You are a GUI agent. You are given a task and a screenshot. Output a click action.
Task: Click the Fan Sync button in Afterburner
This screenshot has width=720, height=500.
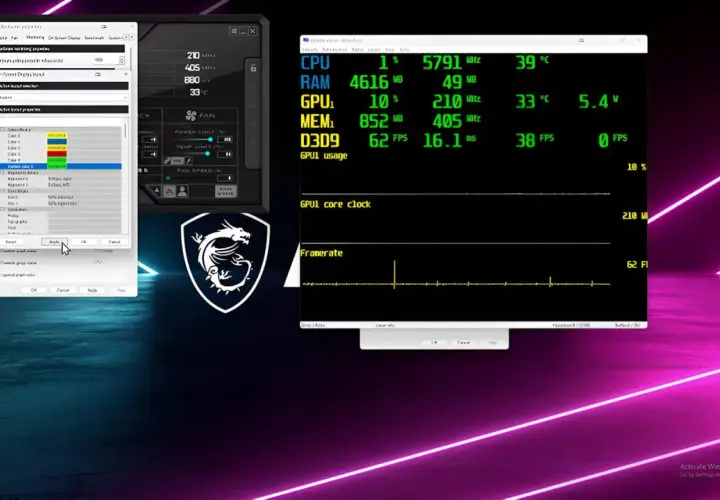[225, 191]
